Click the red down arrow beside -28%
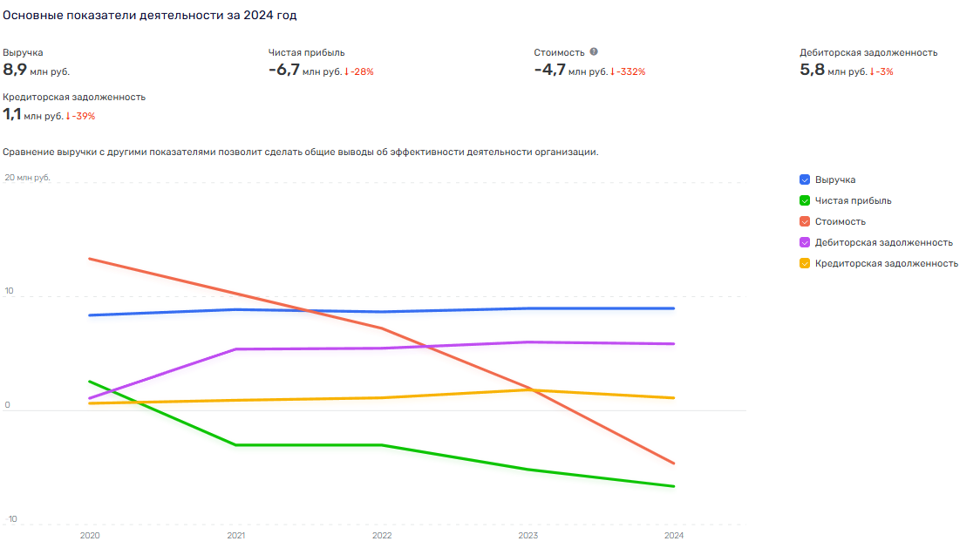 [x=347, y=71]
